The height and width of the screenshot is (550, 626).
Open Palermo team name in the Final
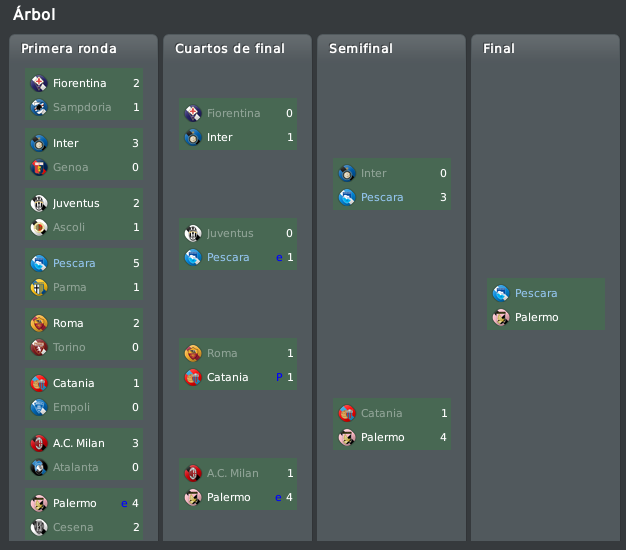tap(537, 317)
